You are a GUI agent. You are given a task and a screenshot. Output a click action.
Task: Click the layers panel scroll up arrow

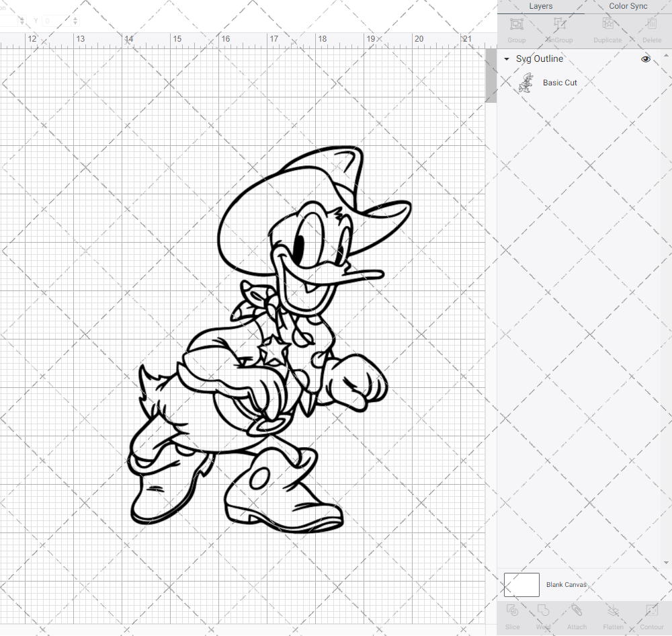click(x=665, y=56)
